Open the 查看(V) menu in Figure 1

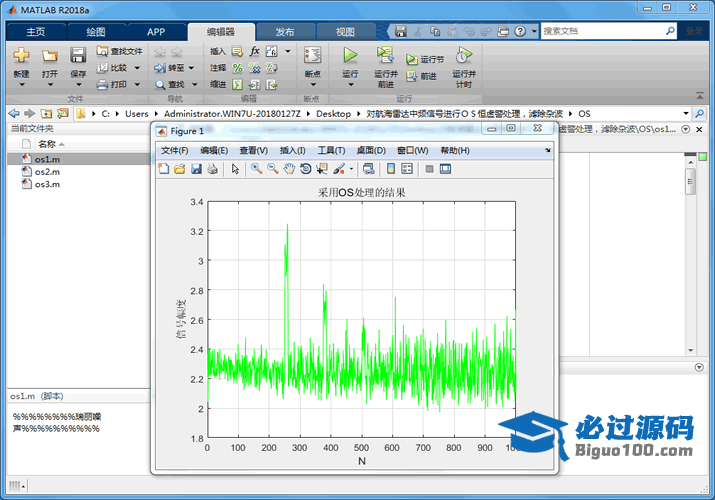[x=254, y=150]
